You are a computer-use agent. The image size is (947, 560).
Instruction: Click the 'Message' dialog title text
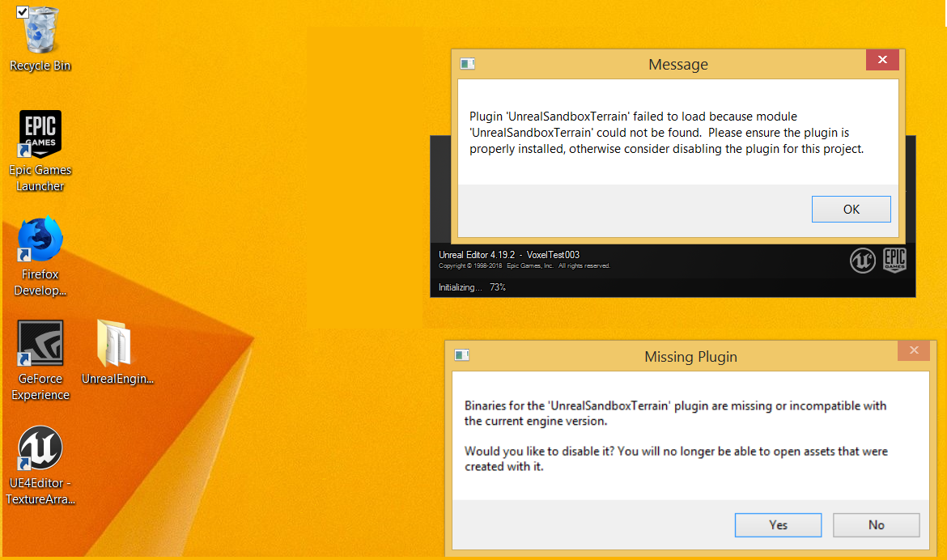tap(678, 65)
